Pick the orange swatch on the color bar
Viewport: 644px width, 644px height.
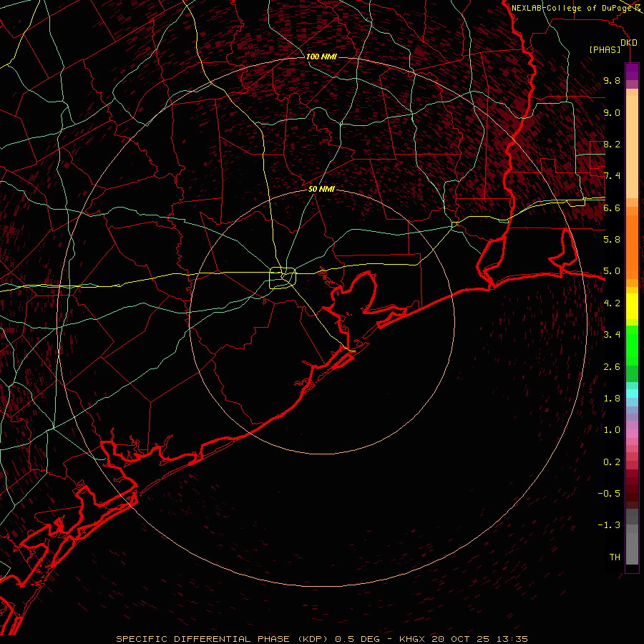[632, 246]
